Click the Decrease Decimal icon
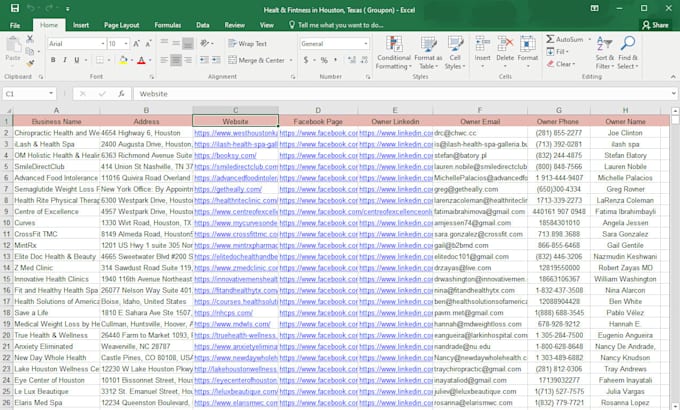680x410 pixels. click(x=364, y=60)
